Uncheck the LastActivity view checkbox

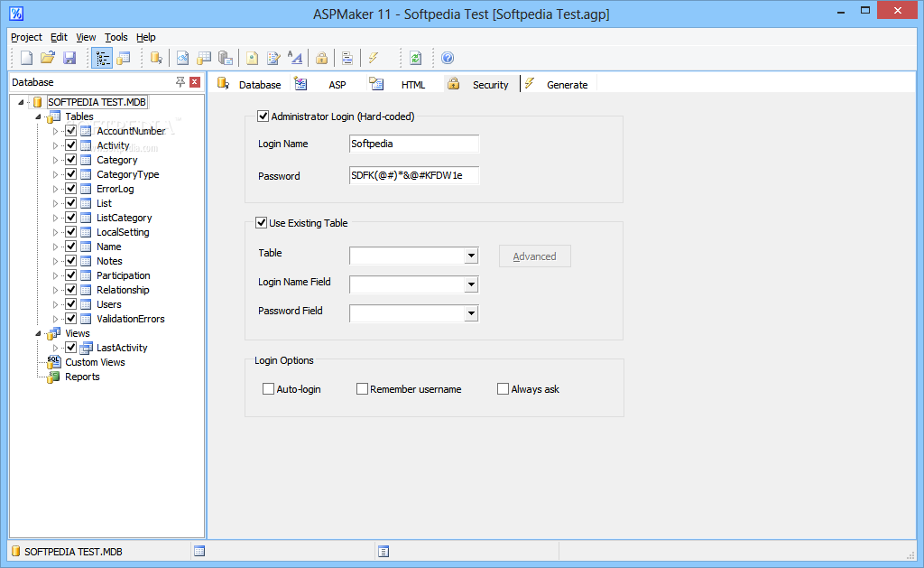tap(70, 348)
